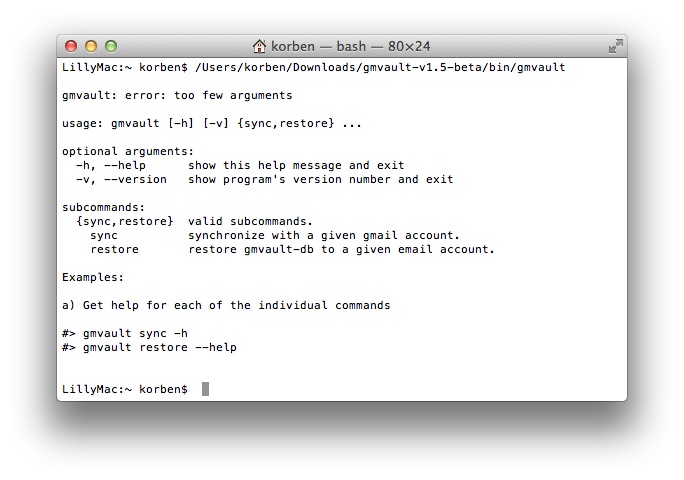Click the fullscreen arrows icon at top right
Screen dimensions: 684x480
coord(616,46)
